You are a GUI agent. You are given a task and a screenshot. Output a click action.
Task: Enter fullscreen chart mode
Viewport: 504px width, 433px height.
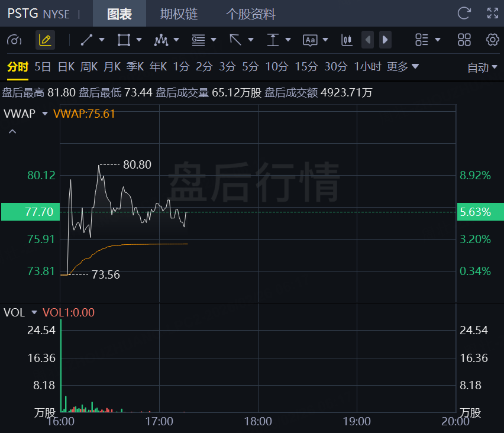tap(492, 13)
